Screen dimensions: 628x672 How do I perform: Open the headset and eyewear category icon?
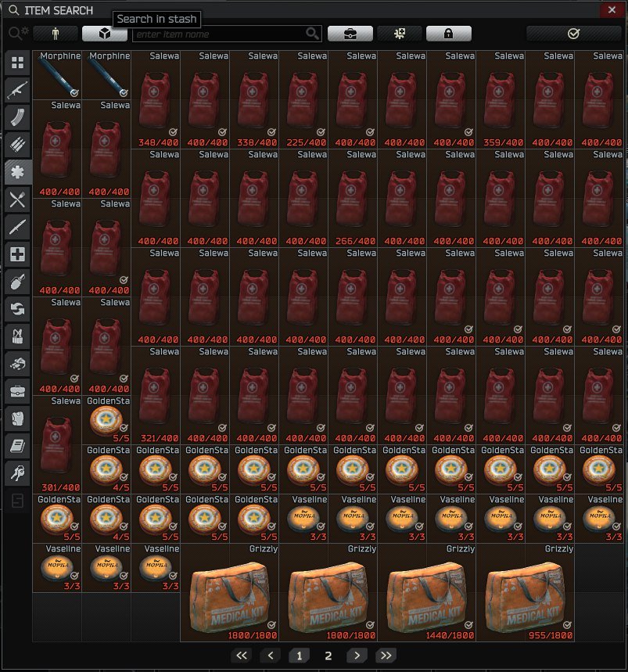click(17, 365)
